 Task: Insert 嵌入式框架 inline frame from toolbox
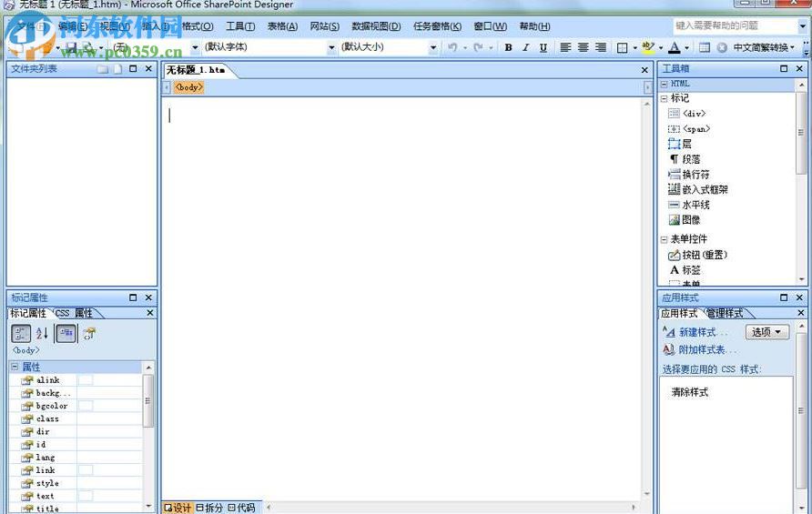698,189
